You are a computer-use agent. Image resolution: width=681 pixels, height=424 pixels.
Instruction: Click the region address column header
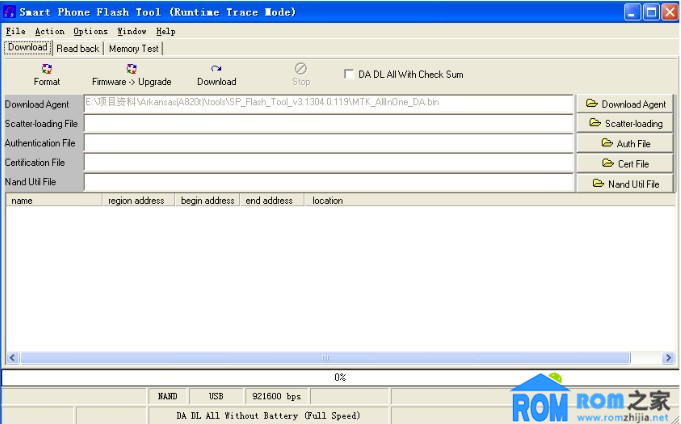pyautogui.click(x=136, y=200)
